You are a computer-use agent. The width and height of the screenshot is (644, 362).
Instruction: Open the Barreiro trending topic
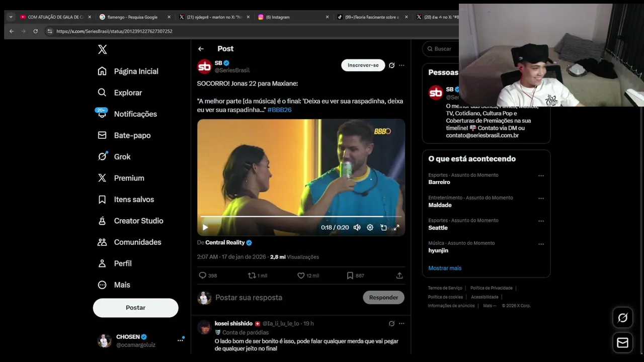tap(439, 182)
